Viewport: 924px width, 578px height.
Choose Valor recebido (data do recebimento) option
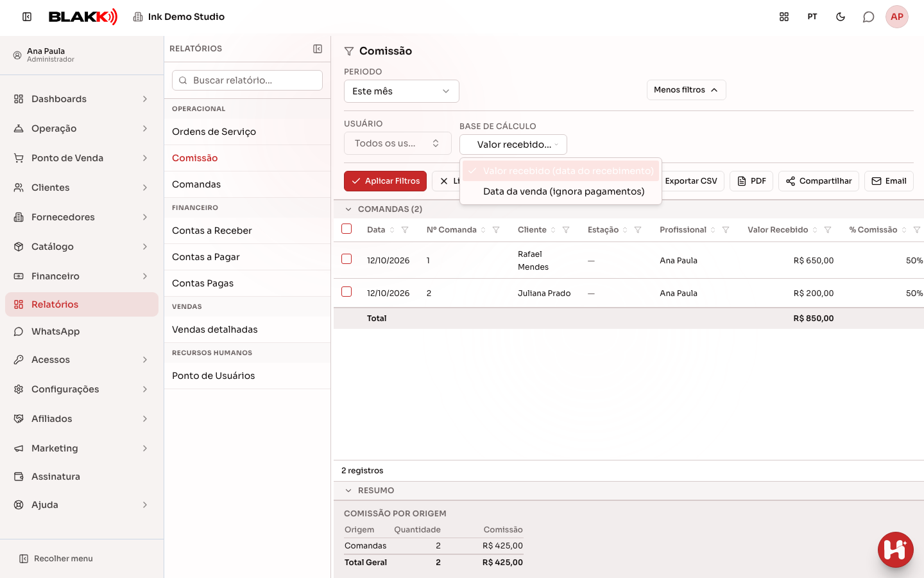point(561,171)
